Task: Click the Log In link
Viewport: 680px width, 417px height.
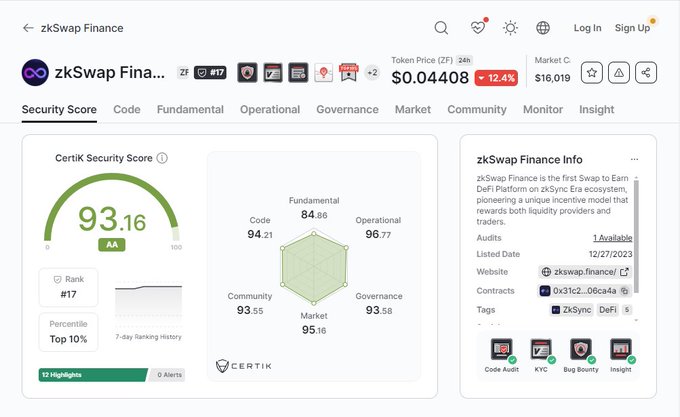Action: point(587,28)
